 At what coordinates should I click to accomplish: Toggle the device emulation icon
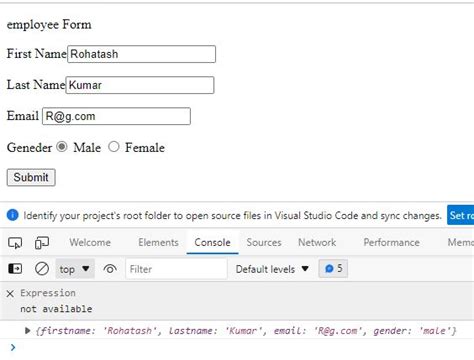click(x=42, y=243)
